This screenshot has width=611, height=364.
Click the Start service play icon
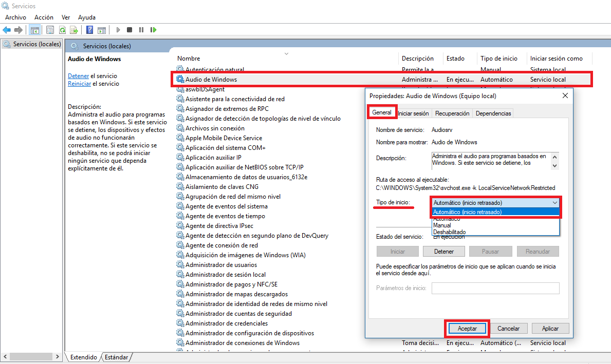(x=118, y=30)
